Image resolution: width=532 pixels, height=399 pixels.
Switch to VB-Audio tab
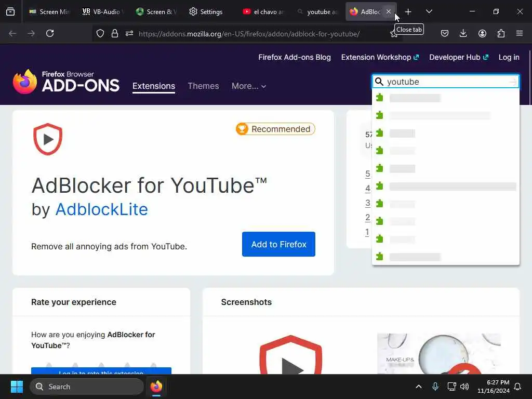pos(103,11)
